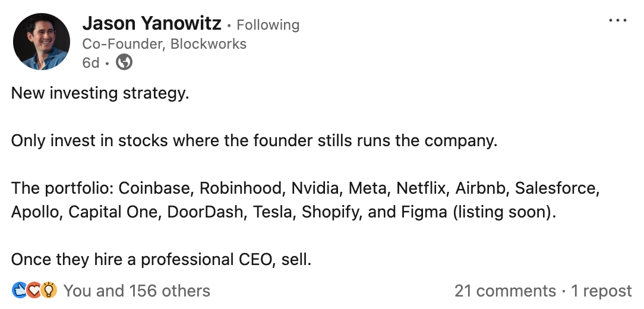
Task: Open the 1 repost link
Action: (601, 291)
